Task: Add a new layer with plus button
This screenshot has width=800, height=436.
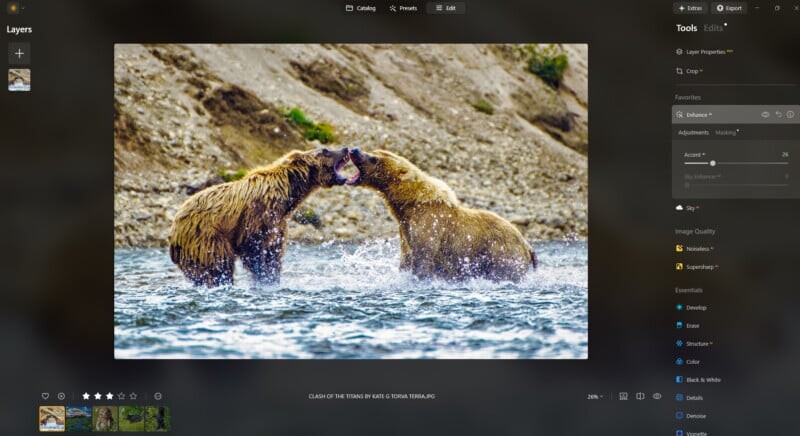Action: click(19, 53)
